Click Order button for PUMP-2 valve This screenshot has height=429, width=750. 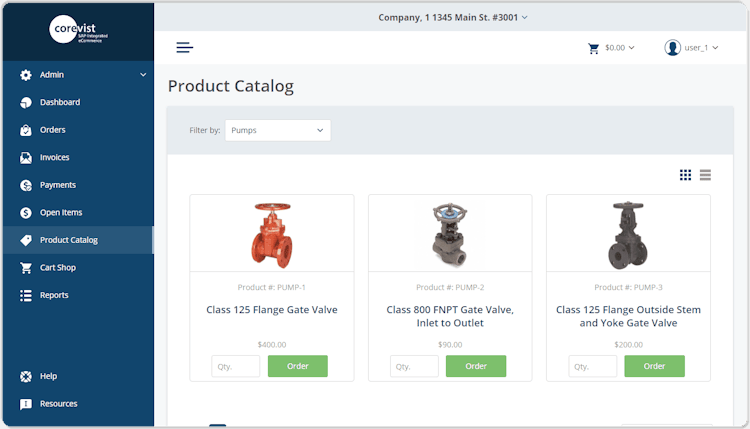[x=476, y=366]
